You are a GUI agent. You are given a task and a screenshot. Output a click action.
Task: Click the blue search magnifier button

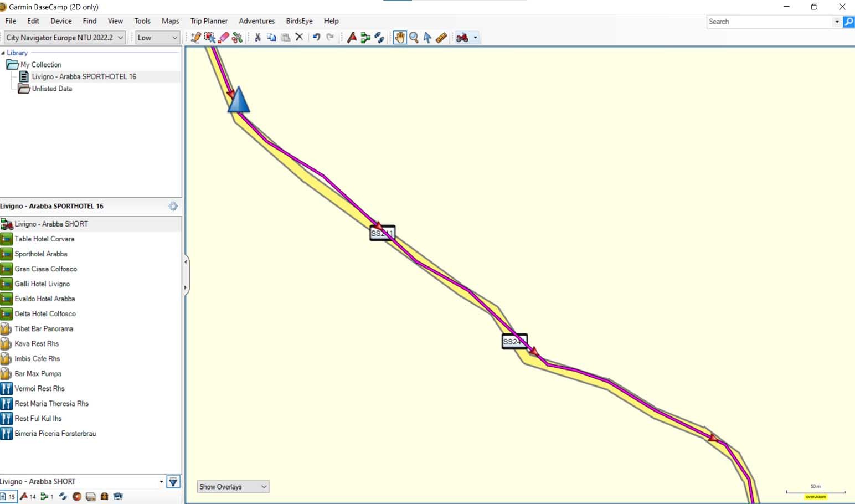848,22
